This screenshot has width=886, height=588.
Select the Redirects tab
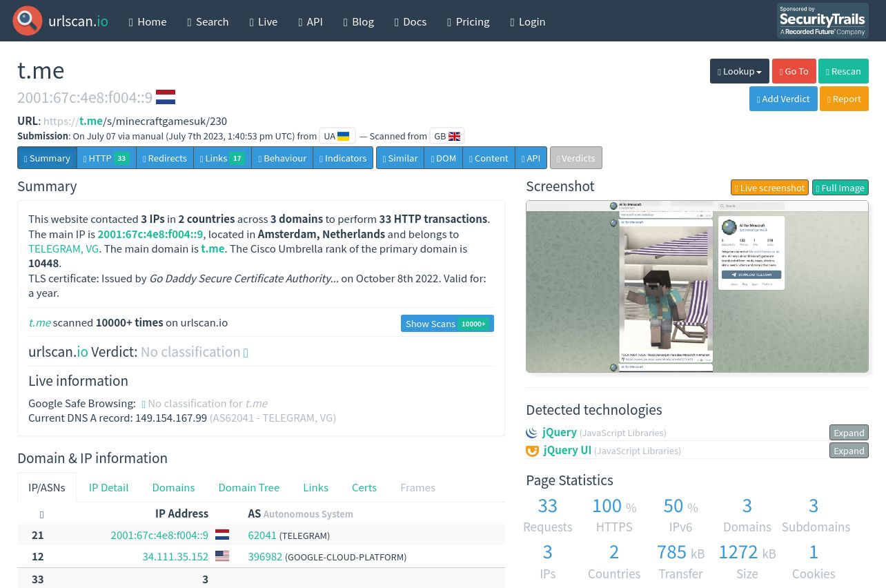165,157
